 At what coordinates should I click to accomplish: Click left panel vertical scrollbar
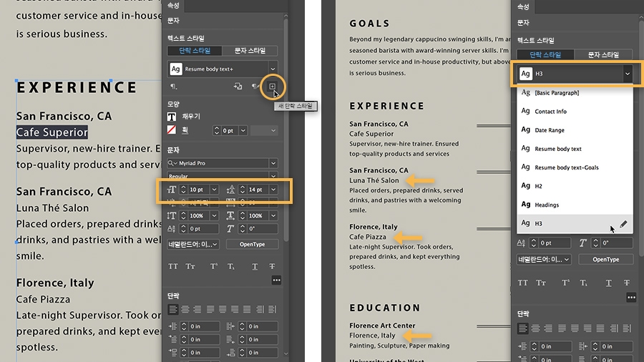pos(286,132)
